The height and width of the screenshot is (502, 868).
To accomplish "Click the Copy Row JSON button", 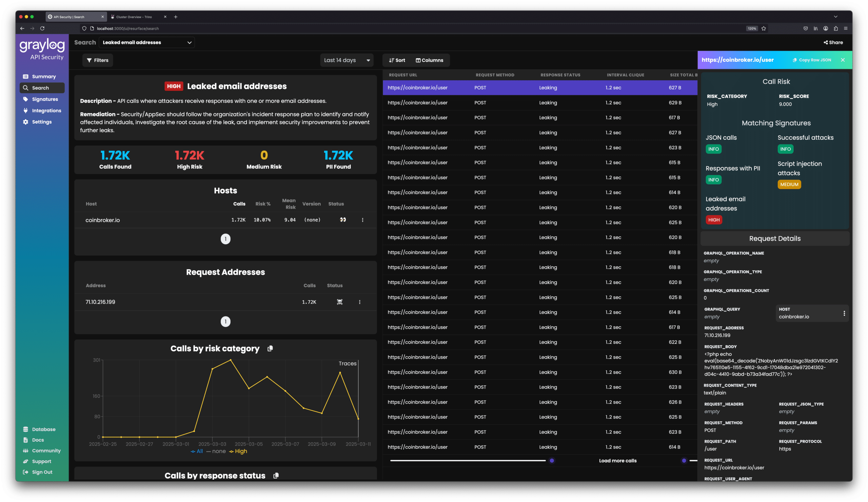I will pyautogui.click(x=812, y=60).
